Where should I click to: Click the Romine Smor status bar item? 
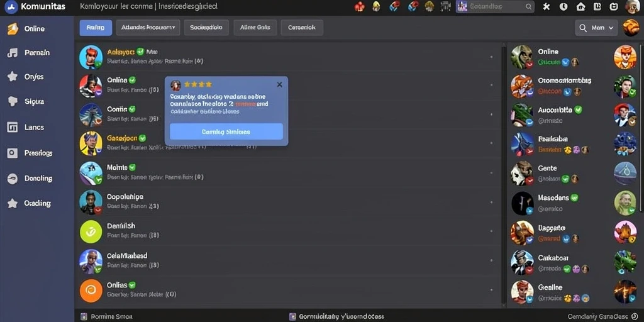click(x=107, y=317)
